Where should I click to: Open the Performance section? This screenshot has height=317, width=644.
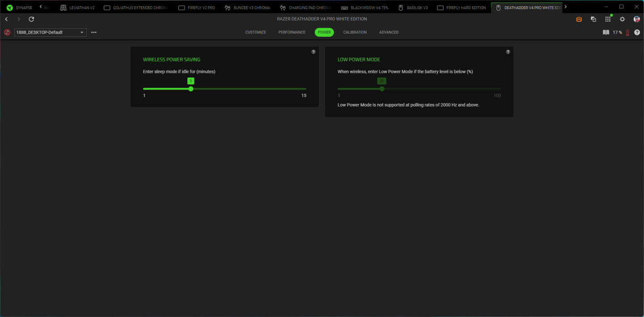[x=292, y=32]
